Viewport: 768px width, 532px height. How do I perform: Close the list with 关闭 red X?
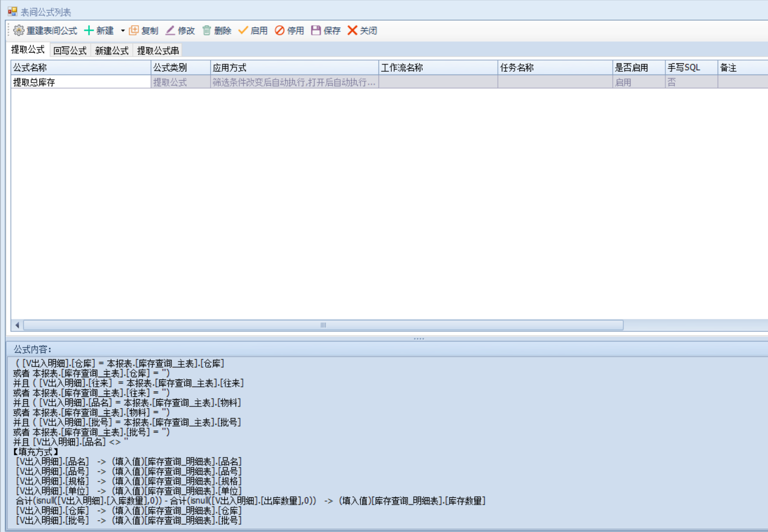[353, 30]
